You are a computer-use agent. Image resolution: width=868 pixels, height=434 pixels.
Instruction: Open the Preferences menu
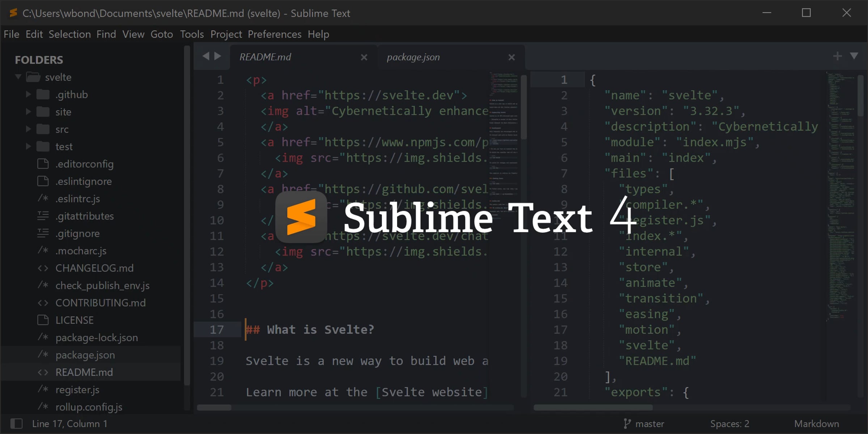pyautogui.click(x=275, y=34)
